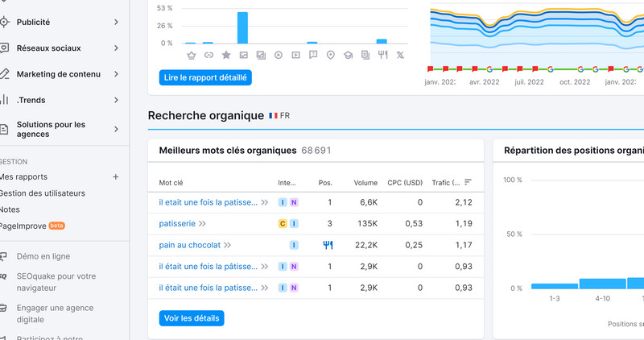The height and width of the screenshot is (340, 644).
Task: Open Notes in the sidebar
Action: [x=10, y=209]
